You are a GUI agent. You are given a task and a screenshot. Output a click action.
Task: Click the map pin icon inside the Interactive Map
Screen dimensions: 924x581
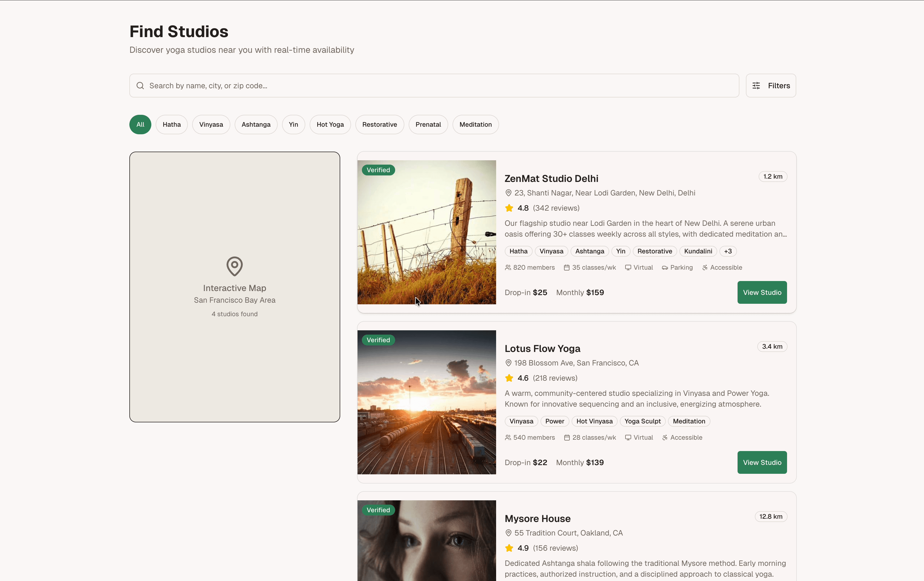[x=234, y=266]
